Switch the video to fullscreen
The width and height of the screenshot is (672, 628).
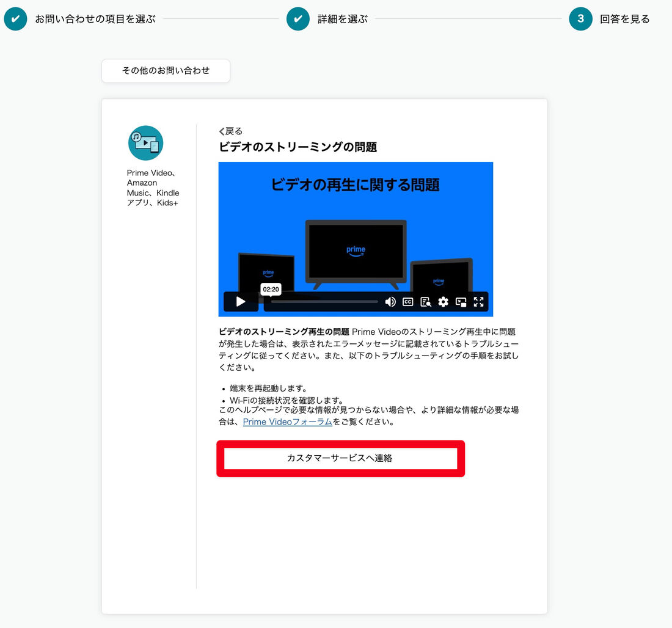[x=479, y=302]
